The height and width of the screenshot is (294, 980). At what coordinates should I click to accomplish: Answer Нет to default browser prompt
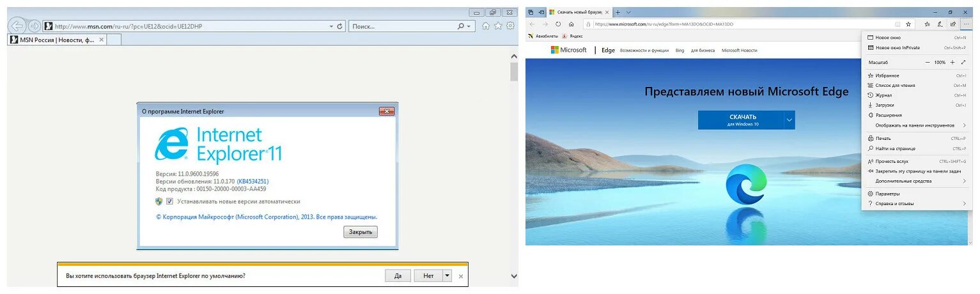(428, 276)
